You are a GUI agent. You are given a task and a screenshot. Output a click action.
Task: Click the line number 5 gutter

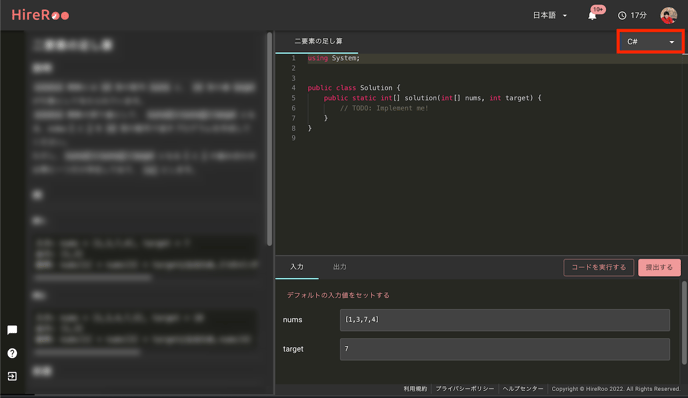point(293,98)
